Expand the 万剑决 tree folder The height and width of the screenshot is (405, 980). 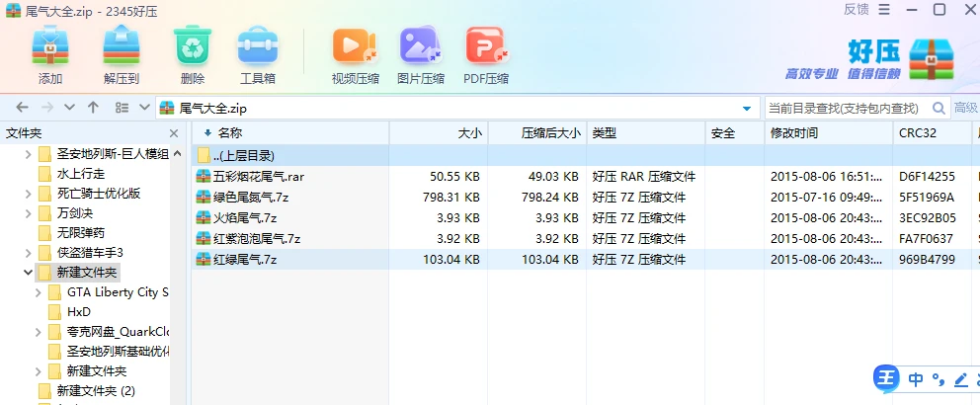[x=28, y=213]
